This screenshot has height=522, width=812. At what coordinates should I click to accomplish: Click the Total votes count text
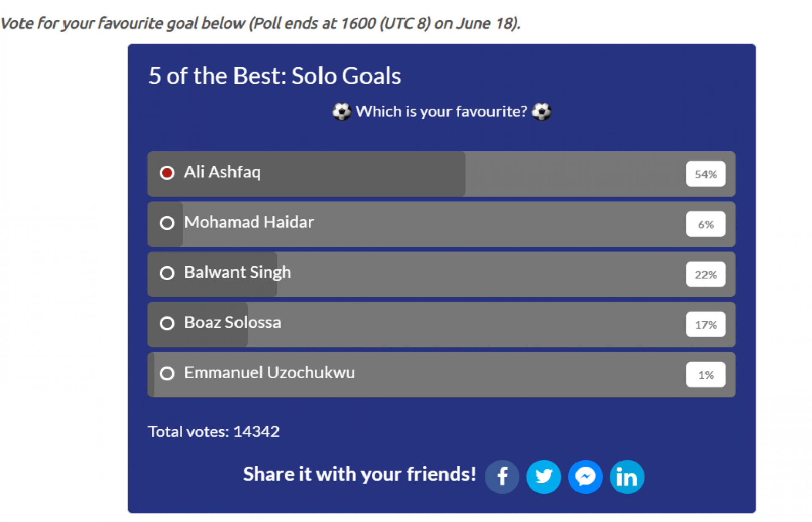pos(214,432)
